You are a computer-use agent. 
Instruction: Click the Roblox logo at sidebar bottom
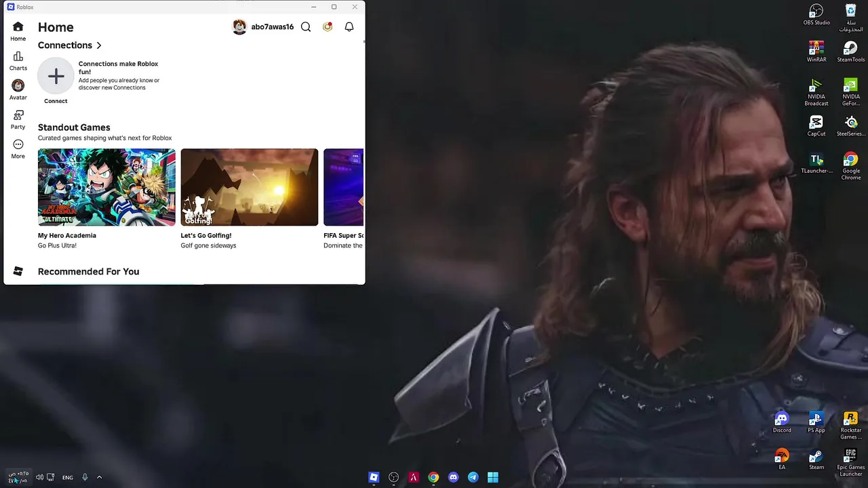click(18, 271)
